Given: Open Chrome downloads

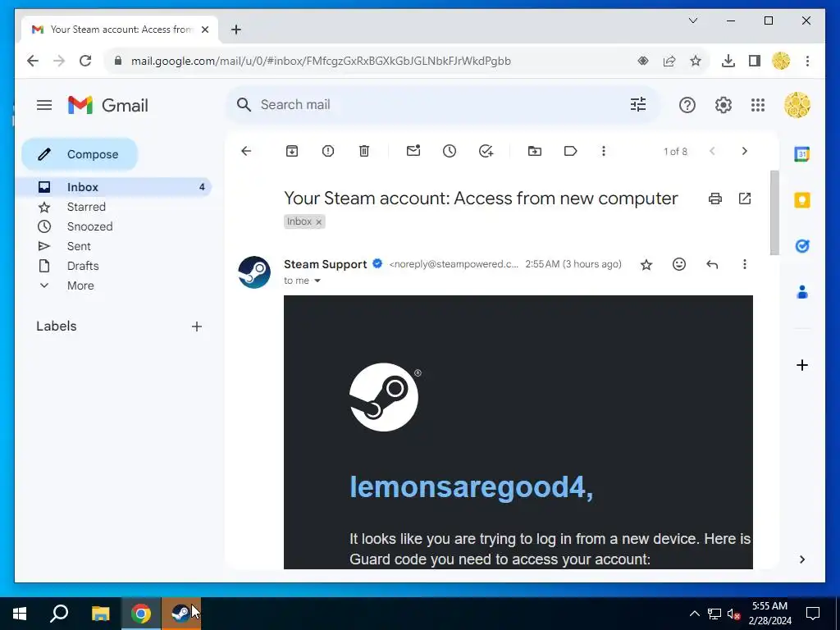Looking at the screenshot, I should [728, 61].
